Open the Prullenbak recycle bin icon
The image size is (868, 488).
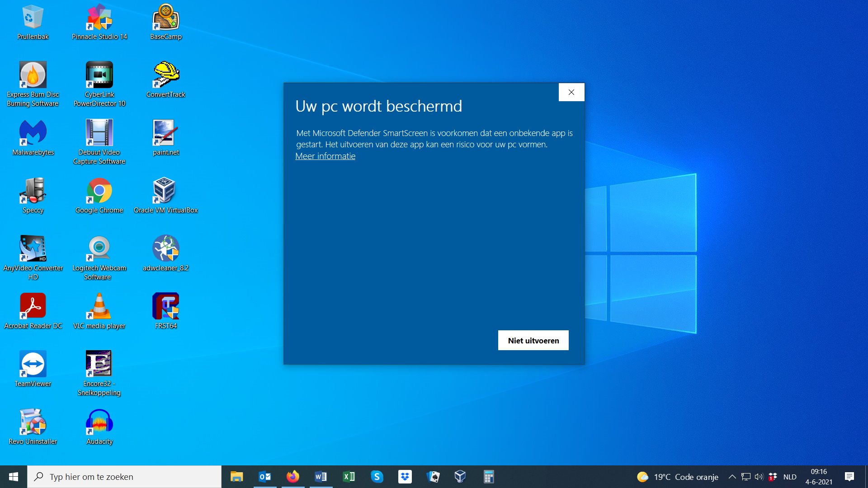[x=33, y=23]
